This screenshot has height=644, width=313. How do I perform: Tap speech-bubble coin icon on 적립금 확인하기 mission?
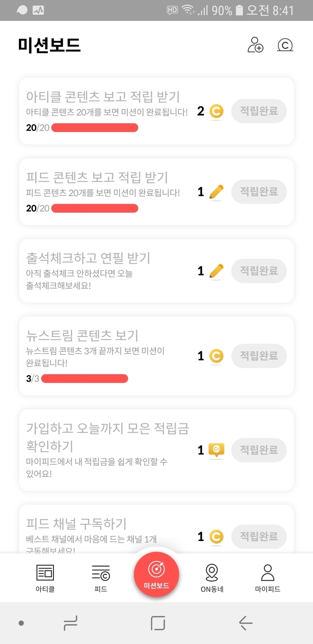(x=216, y=450)
